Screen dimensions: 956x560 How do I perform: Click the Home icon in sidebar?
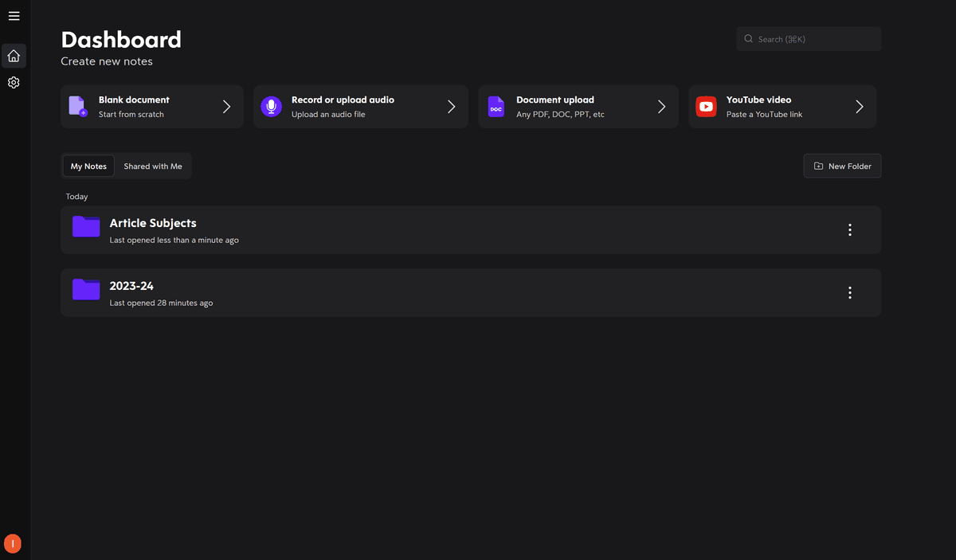tap(14, 55)
